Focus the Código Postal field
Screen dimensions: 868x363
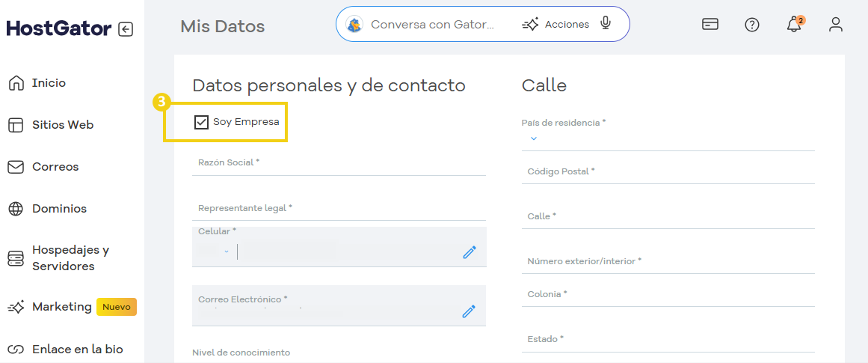(x=668, y=172)
